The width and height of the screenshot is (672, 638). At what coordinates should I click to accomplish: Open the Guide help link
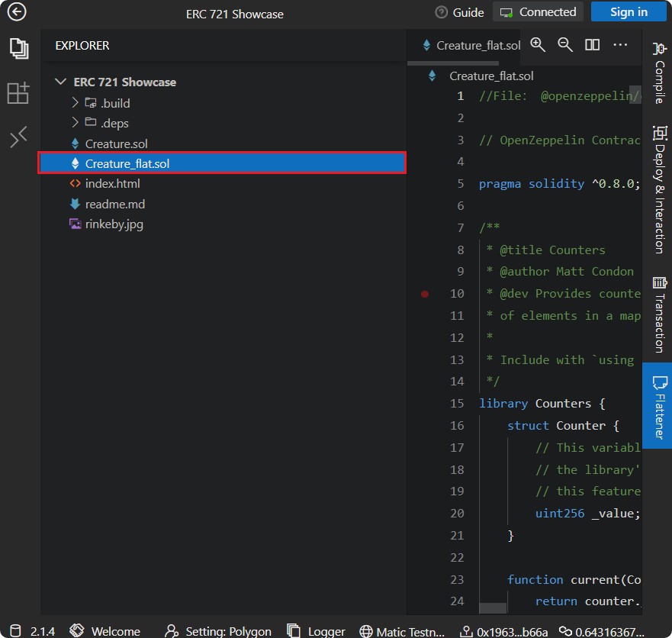(460, 12)
